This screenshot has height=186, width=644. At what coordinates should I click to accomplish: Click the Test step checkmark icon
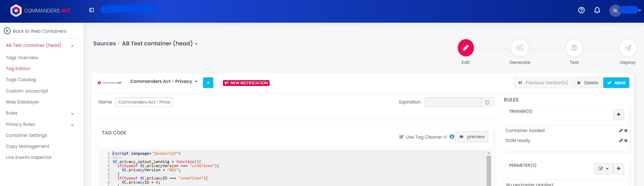coord(574,48)
